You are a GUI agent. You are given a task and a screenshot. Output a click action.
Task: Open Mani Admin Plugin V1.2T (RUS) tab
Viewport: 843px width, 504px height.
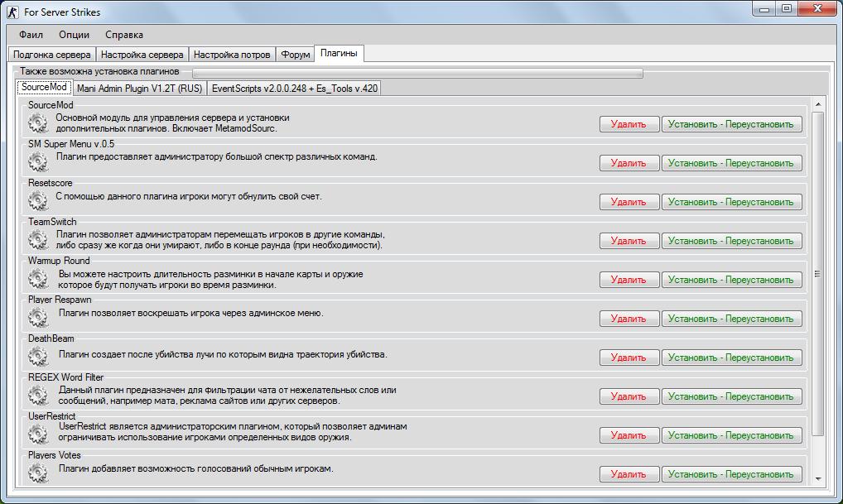pyautogui.click(x=140, y=88)
